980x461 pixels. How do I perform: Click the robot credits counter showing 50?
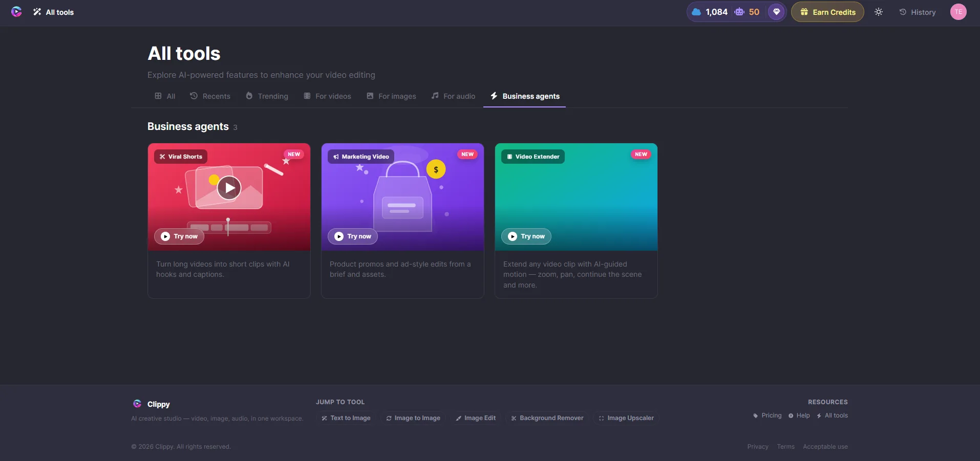pyautogui.click(x=747, y=12)
